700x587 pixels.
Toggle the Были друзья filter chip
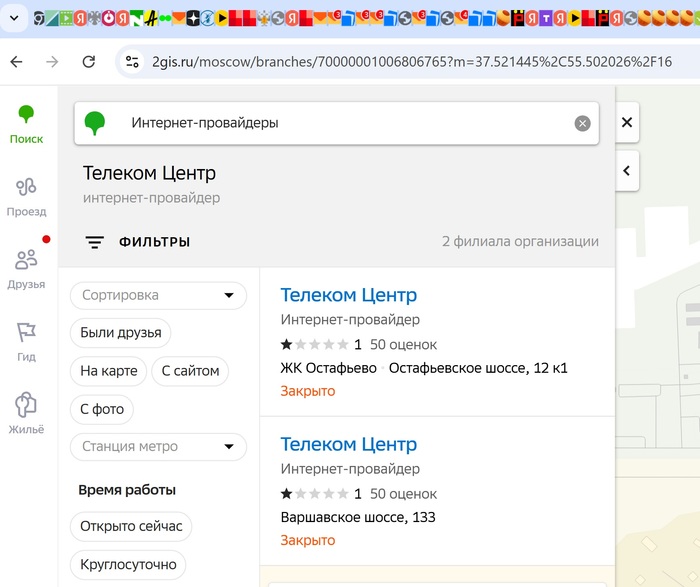tap(121, 333)
